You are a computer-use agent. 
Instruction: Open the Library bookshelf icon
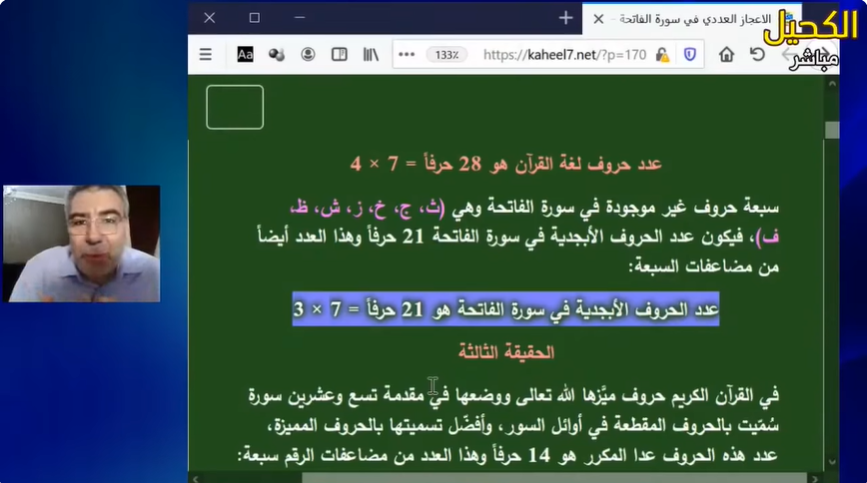[370, 54]
